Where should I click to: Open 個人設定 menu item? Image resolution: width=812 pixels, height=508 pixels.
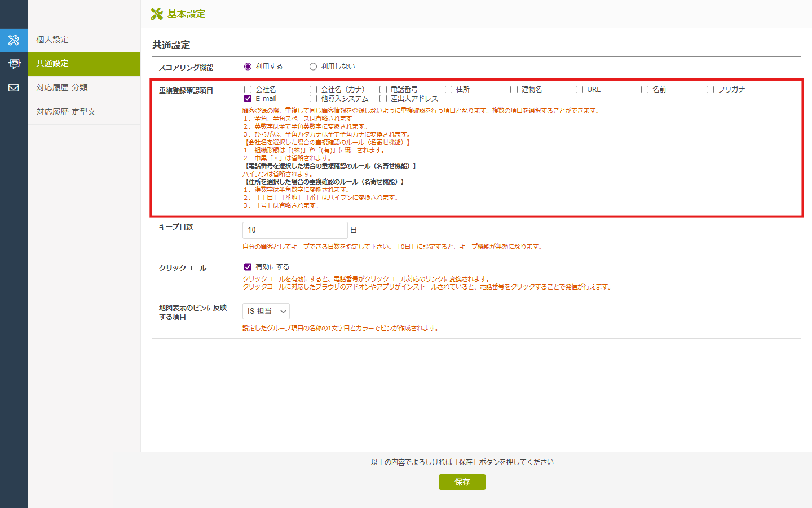point(52,40)
